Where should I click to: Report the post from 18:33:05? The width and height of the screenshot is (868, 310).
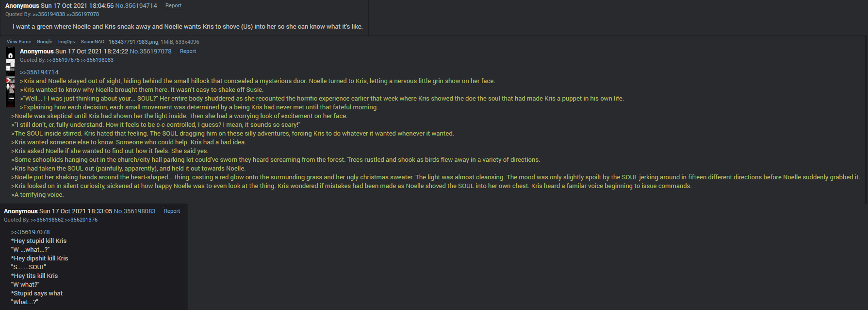click(172, 211)
